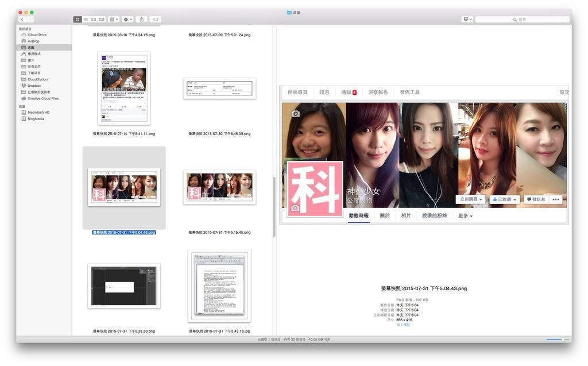Select thumbnail of screenshot 2015-07-30 下午6.45.09
Screen dimensions: 588x366
pyautogui.click(x=219, y=88)
